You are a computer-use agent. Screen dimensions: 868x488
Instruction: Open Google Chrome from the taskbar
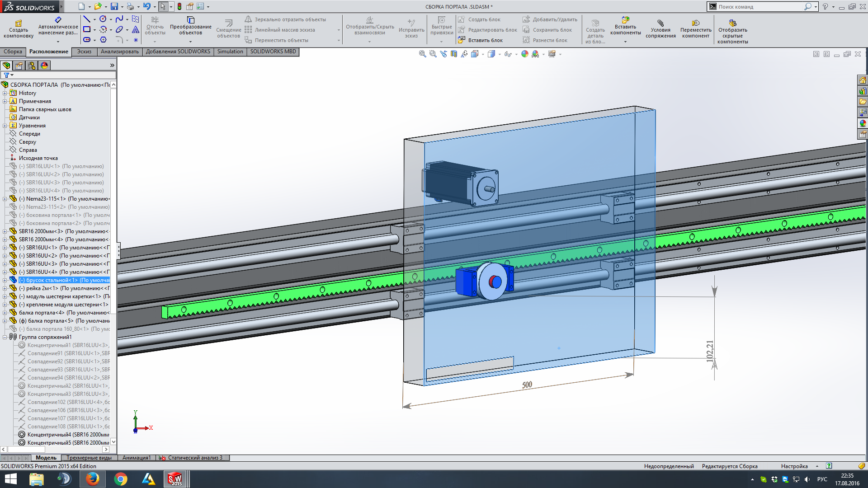(x=120, y=479)
